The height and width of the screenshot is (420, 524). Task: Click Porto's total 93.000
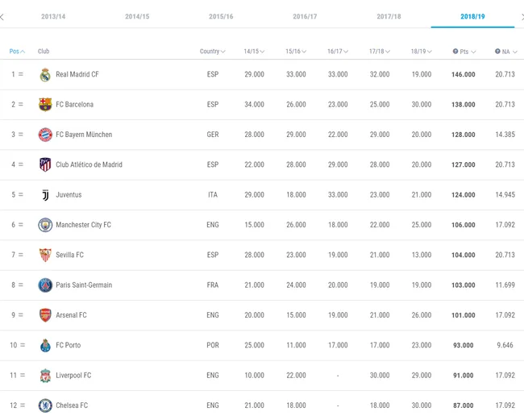[464, 345]
